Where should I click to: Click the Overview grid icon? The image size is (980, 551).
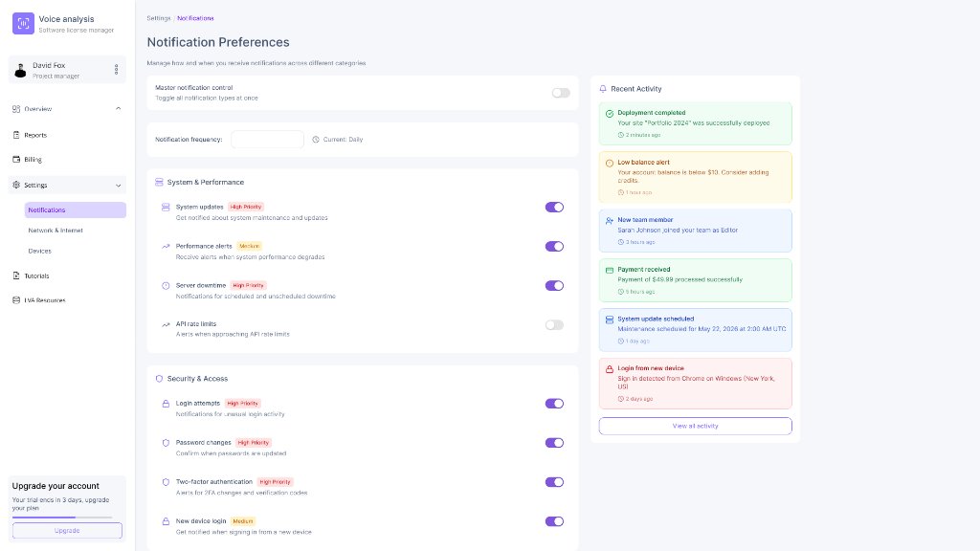[16, 109]
